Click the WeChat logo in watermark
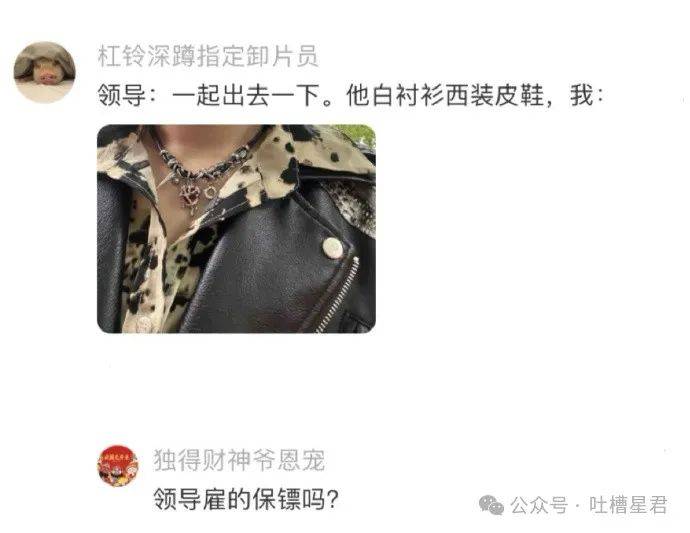 point(491,505)
